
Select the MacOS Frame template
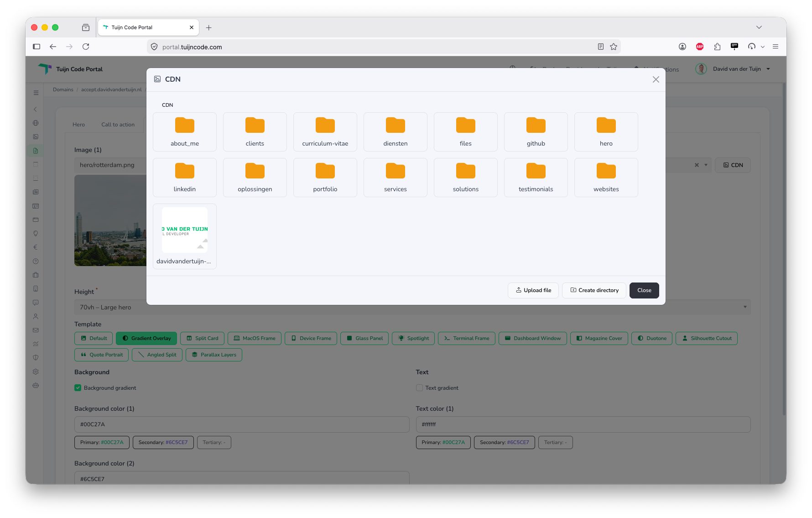(x=255, y=338)
